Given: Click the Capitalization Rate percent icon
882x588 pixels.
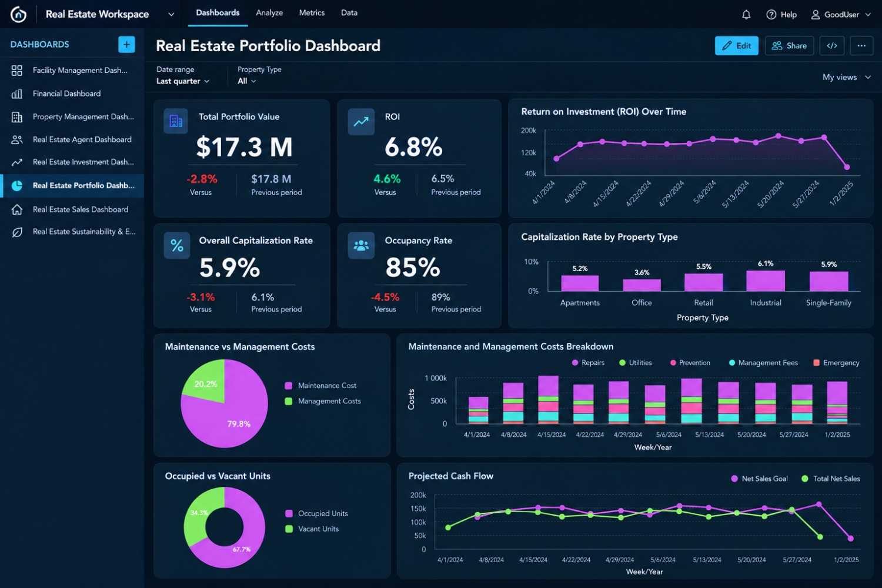Looking at the screenshot, I should (176, 246).
